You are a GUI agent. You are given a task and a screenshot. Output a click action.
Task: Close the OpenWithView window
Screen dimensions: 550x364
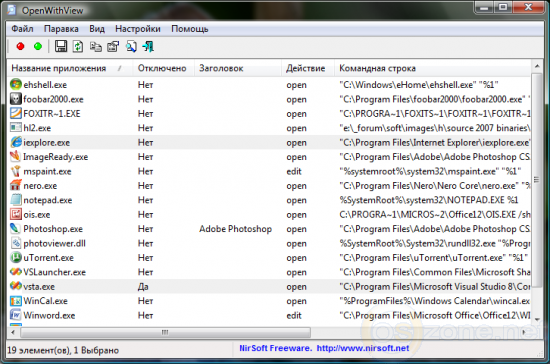pos(528,7)
